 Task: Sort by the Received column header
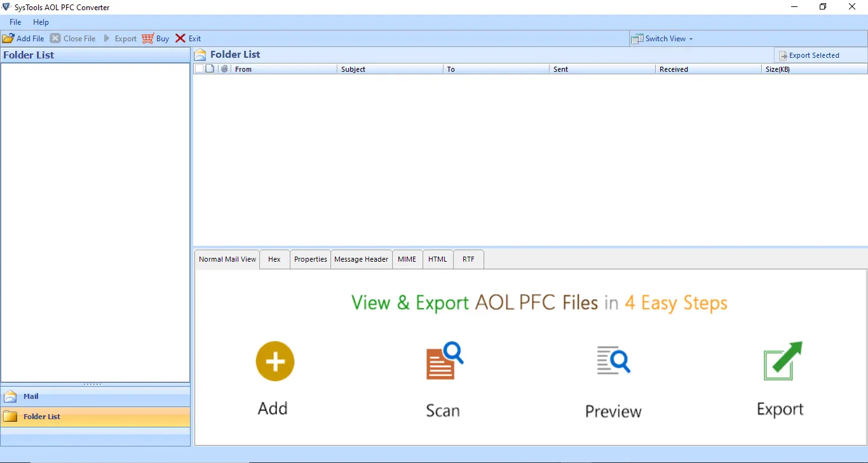(x=709, y=69)
